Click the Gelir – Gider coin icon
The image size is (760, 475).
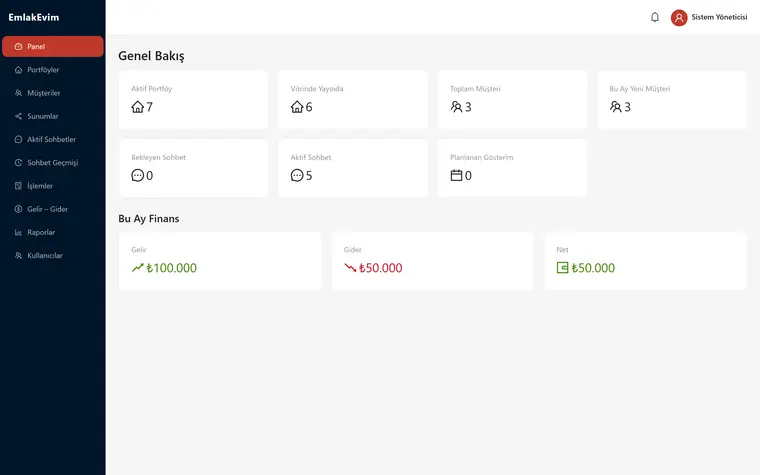click(x=18, y=209)
